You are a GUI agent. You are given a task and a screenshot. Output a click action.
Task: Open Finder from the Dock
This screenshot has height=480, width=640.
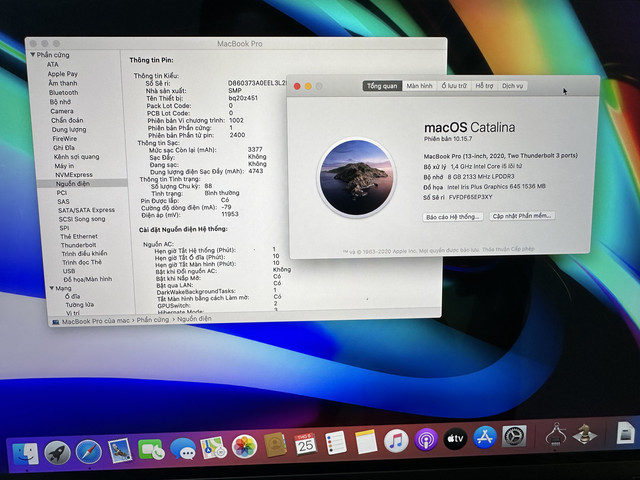26,453
